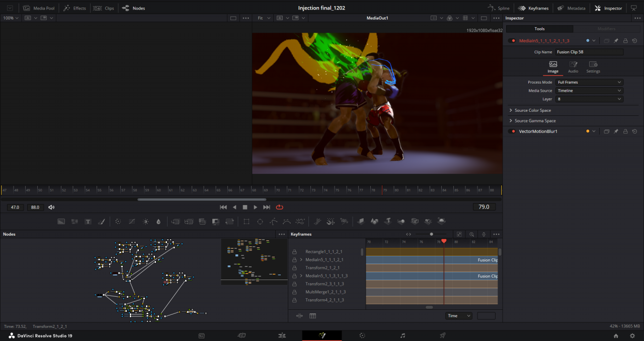
Task: Select the Text tool in the toolbar
Action: pyautogui.click(x=88, y=221)
